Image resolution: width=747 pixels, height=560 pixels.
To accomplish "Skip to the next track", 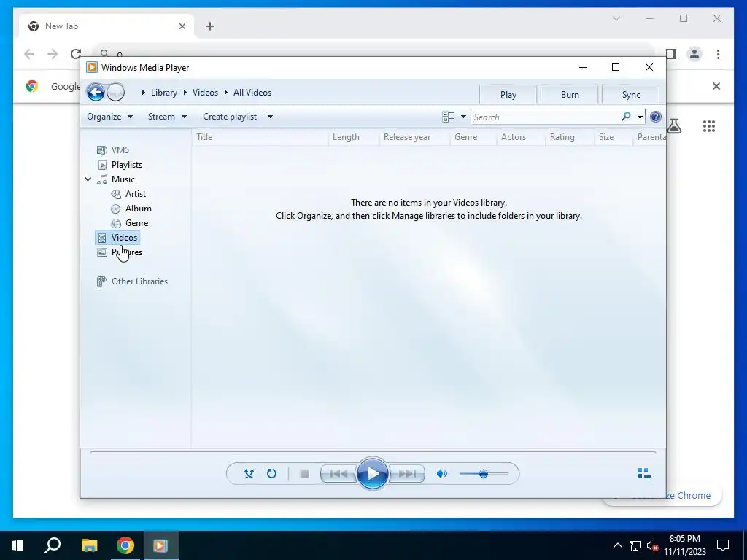I will [407, 473].
